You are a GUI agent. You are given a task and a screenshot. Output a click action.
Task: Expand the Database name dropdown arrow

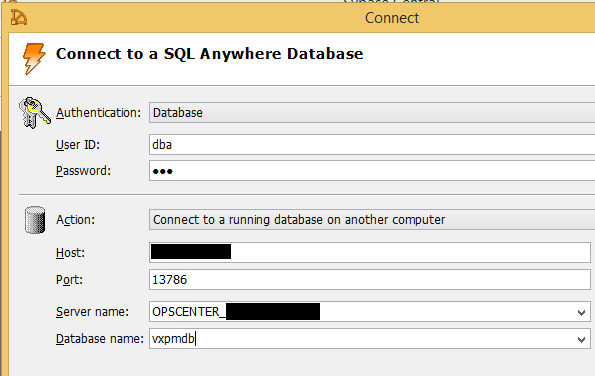click(581, 339)
